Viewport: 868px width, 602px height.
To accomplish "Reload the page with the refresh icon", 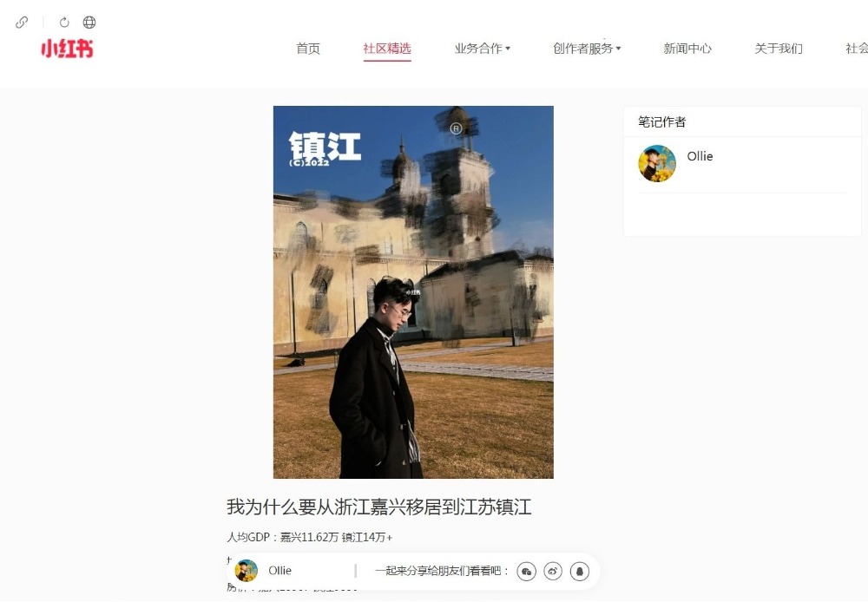I will click(64, 23).
